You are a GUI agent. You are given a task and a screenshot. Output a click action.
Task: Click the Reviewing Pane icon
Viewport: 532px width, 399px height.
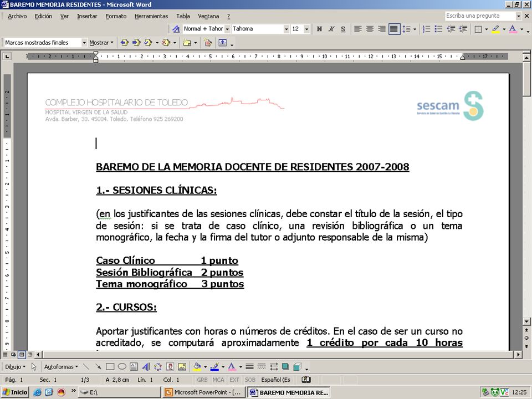pyautogui.click(x=223, y=43)
